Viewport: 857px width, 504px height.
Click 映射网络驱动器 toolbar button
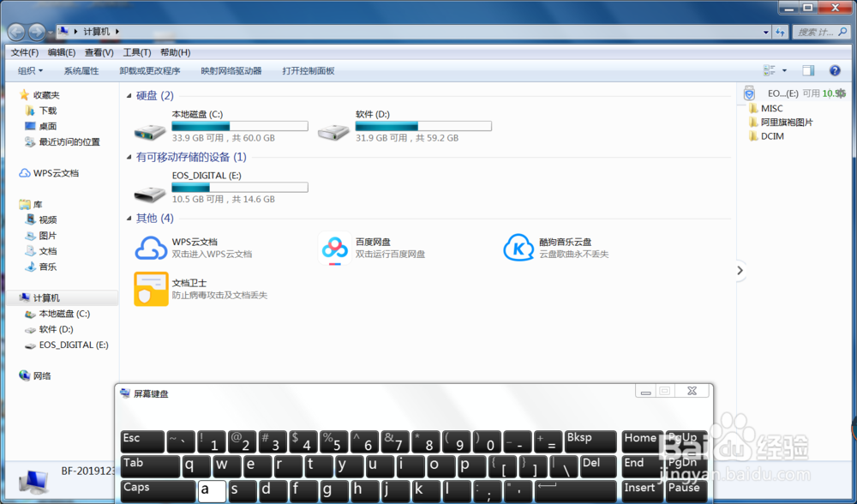tap(231, 70)
